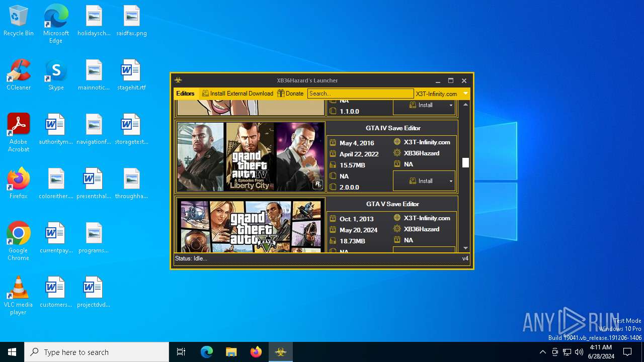Click File Explorer in the taskbar
This screenshot has width=644, height=362.
[x=231, y=352]
